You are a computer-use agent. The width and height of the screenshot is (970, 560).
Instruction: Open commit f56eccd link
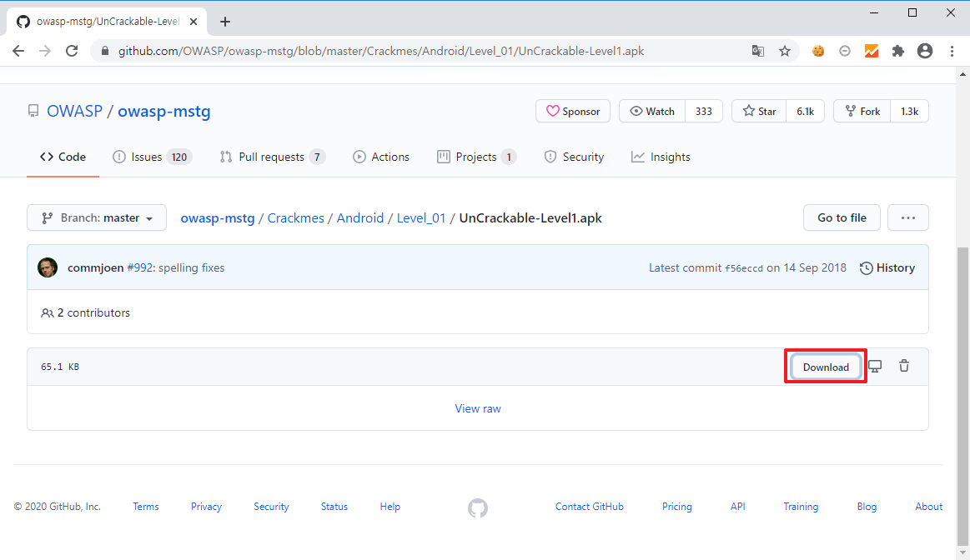coord(744,268)
